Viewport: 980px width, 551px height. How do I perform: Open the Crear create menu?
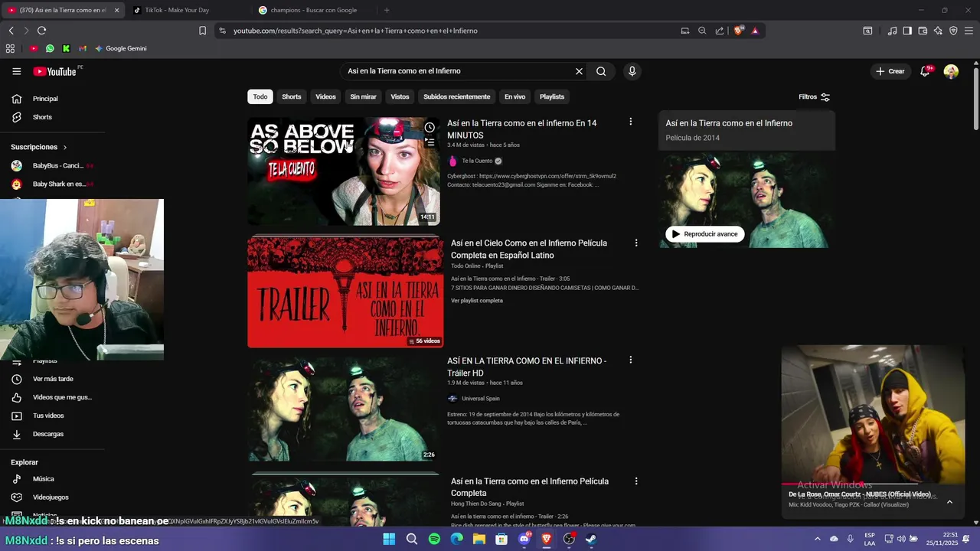point(890,71)
